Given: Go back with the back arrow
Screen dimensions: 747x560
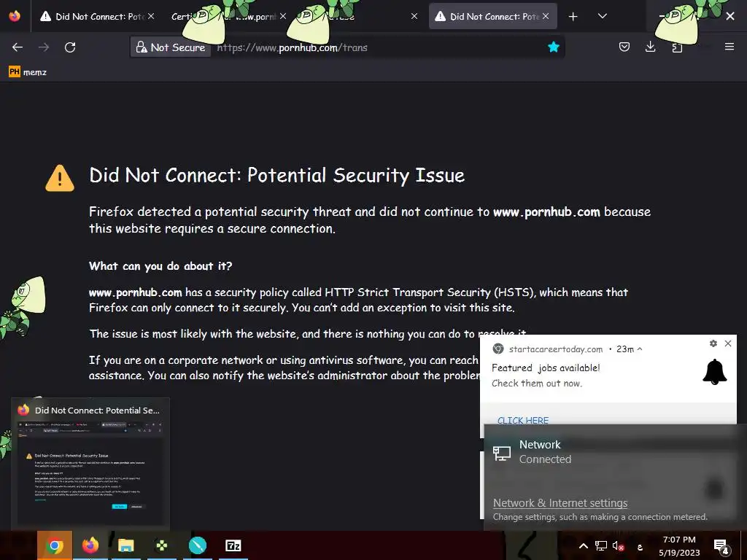Looking at the screenshot, I should pyautogui.click(x=18, y=47).
